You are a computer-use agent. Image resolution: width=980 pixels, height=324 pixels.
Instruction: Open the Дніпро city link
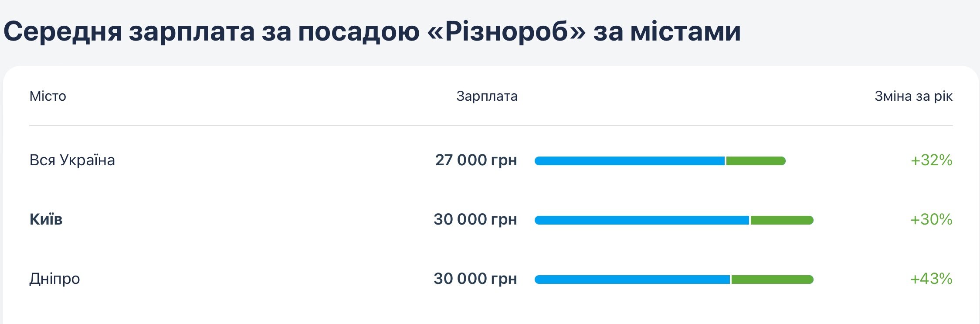[x=55, y=278]
